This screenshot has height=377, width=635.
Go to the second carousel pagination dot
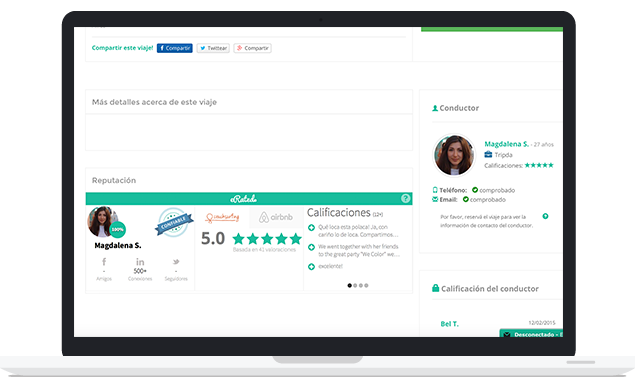pos(355,285)
